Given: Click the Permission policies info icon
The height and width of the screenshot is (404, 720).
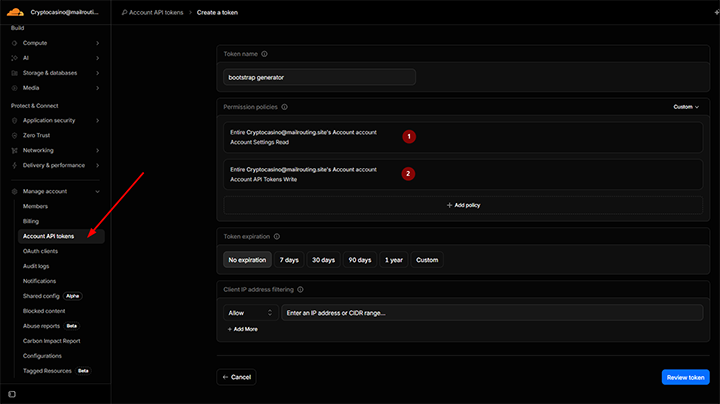Looking at the screenshot, I should 285,107.
